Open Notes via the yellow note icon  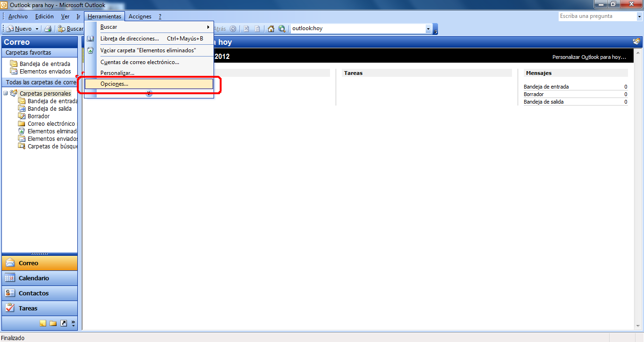pos(43,324)
